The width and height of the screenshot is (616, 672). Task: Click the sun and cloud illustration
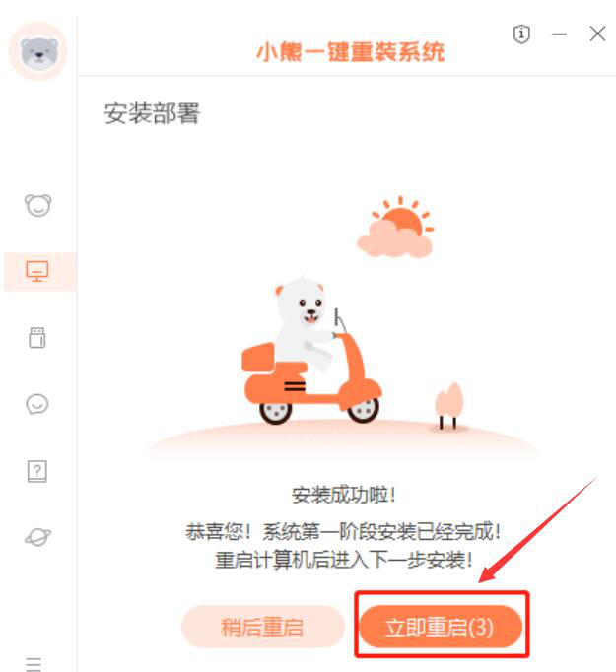(395, 228)
